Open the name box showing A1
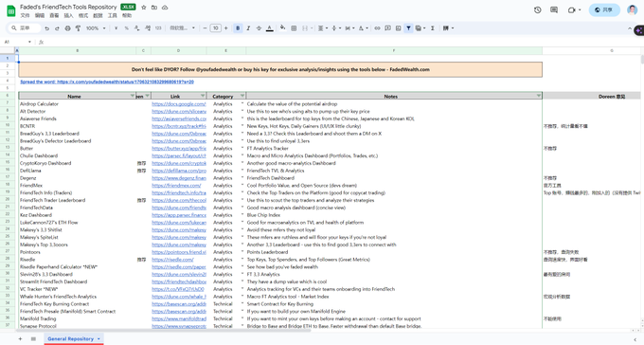Image resolution: width=644 pixels, height=345 pixels. (x=17, y=42)
